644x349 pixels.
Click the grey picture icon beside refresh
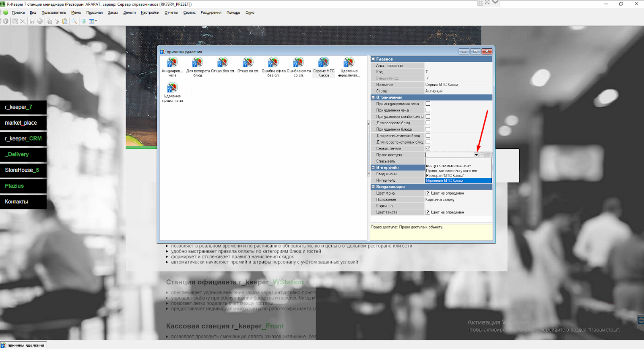click(15, 21)
